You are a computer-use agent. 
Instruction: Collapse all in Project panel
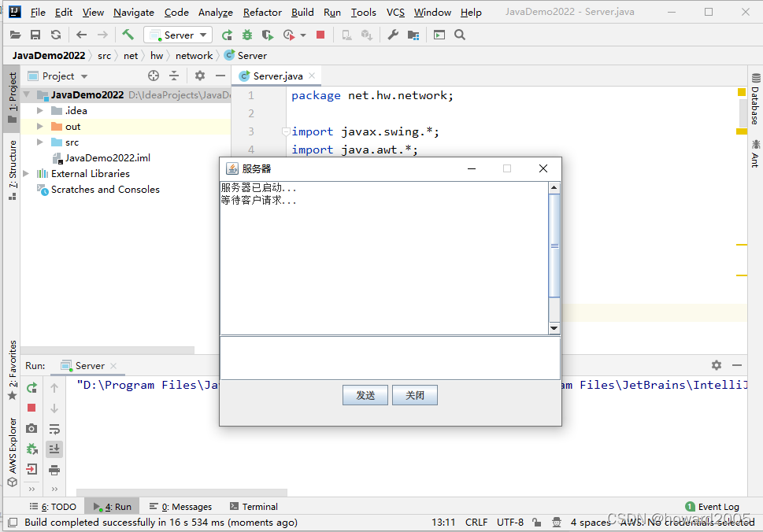coord(174,76)
